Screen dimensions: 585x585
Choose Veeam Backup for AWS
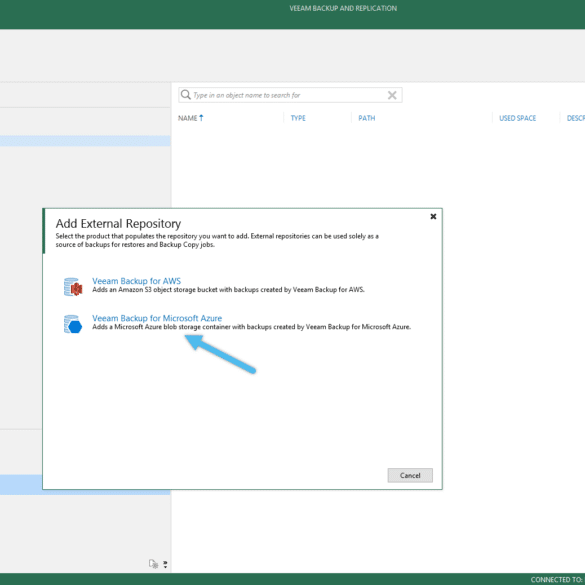136,281
